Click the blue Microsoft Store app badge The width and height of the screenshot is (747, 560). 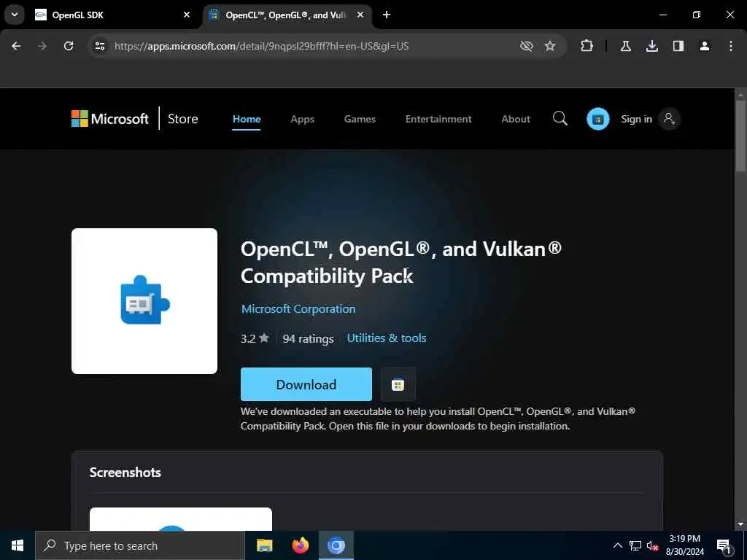(598, 119)
